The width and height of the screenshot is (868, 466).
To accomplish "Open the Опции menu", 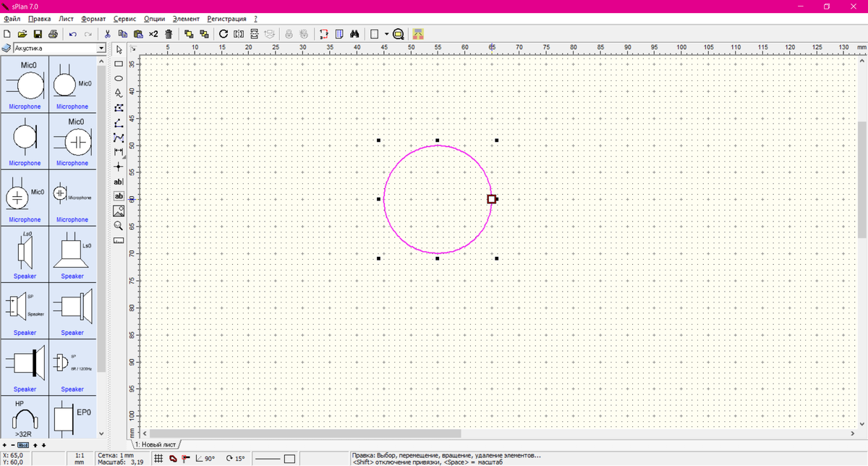I will pyautogui.click(x=154, y=18).
